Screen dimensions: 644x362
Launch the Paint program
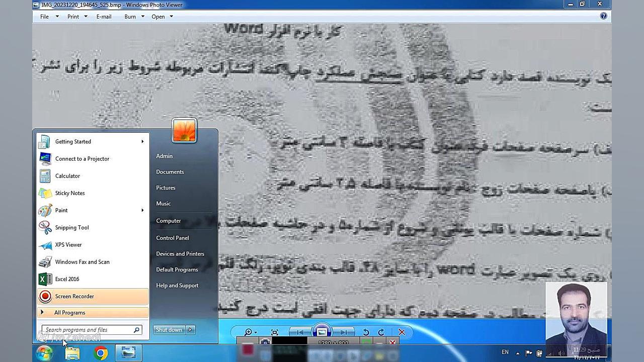coord(93,210)
